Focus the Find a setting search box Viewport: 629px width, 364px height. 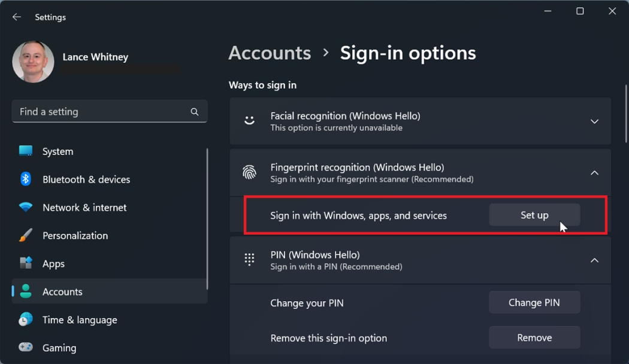pyautogui.click(x=102, y=112)
